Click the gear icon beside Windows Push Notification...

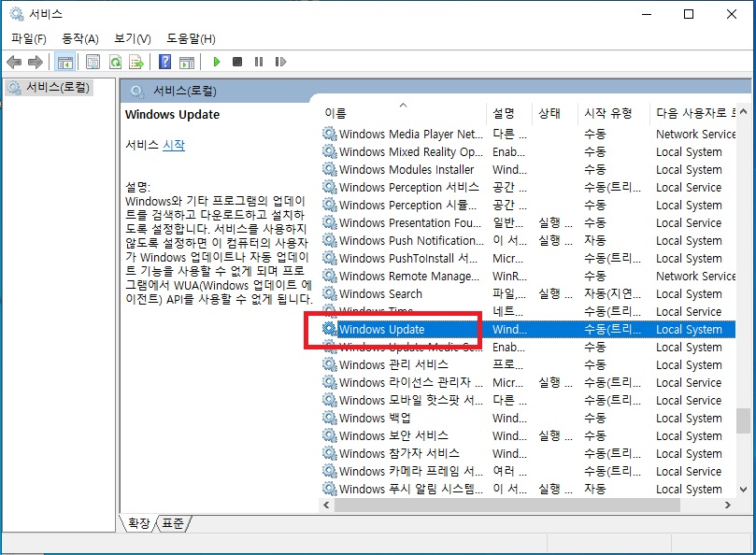coord(330,240)
